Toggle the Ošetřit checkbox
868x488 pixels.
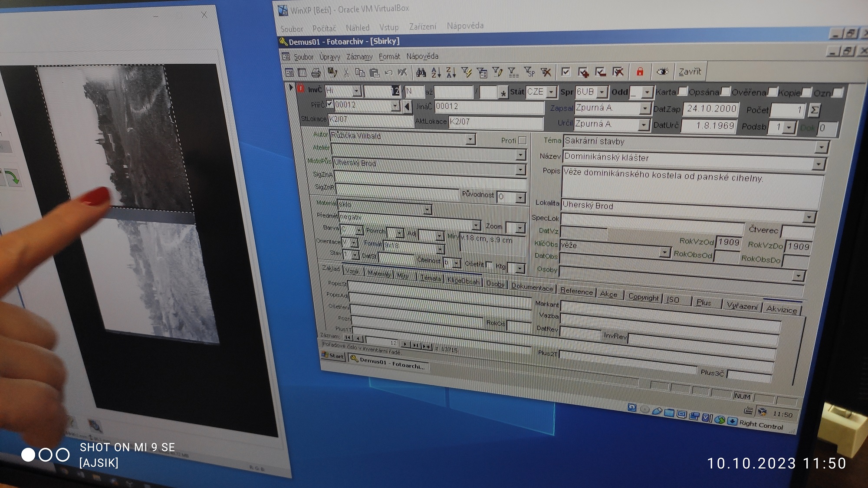[489, 264]
